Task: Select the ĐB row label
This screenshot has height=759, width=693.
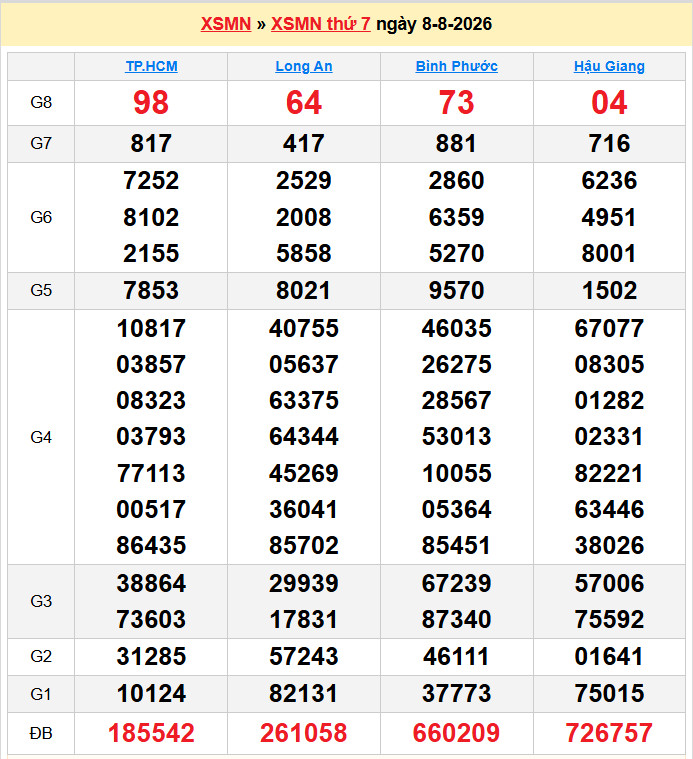Action: pyautogui.click(x=41, y=733)
